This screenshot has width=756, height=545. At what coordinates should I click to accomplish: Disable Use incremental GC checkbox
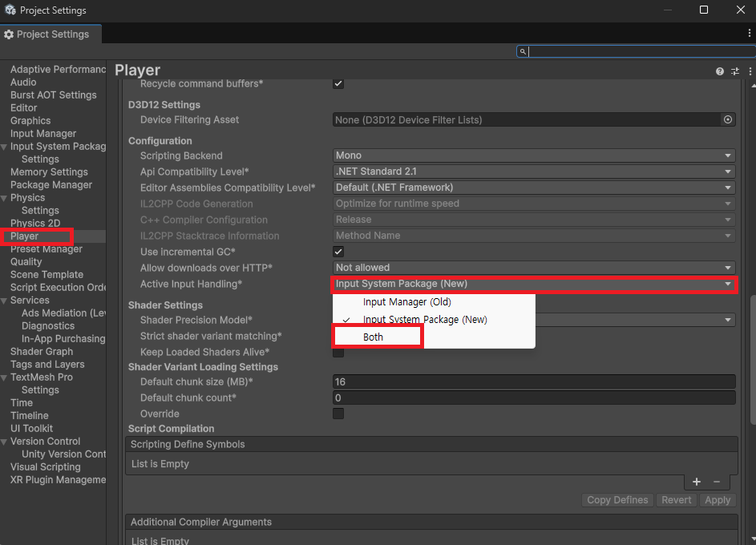pos(338,252)
